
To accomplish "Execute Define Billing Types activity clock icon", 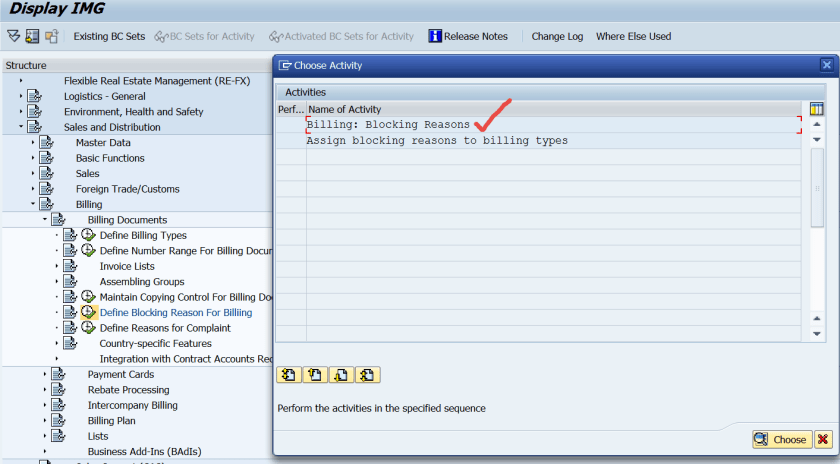I will [x=88, y=235].
